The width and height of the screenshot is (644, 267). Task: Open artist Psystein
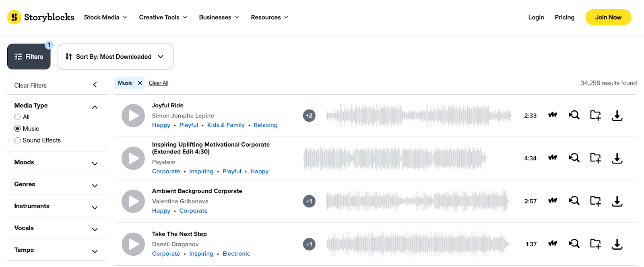coord(164,162)
